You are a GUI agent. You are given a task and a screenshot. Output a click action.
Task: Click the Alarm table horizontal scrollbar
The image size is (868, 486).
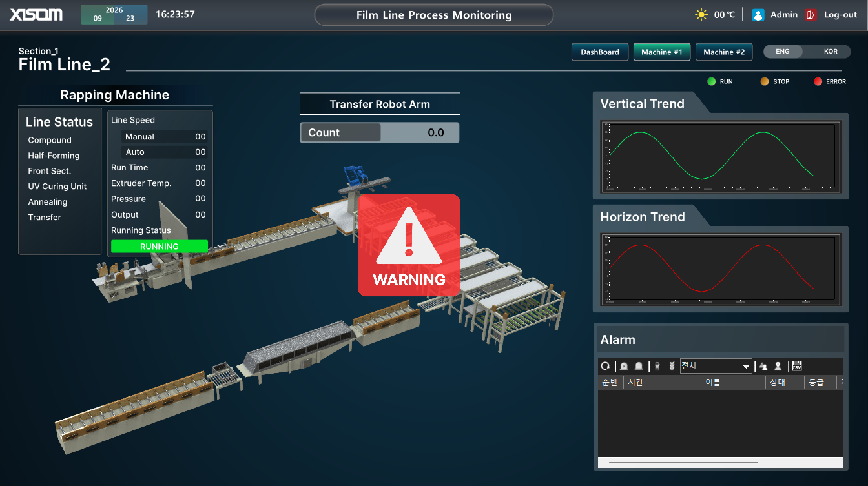click(683, 462)
